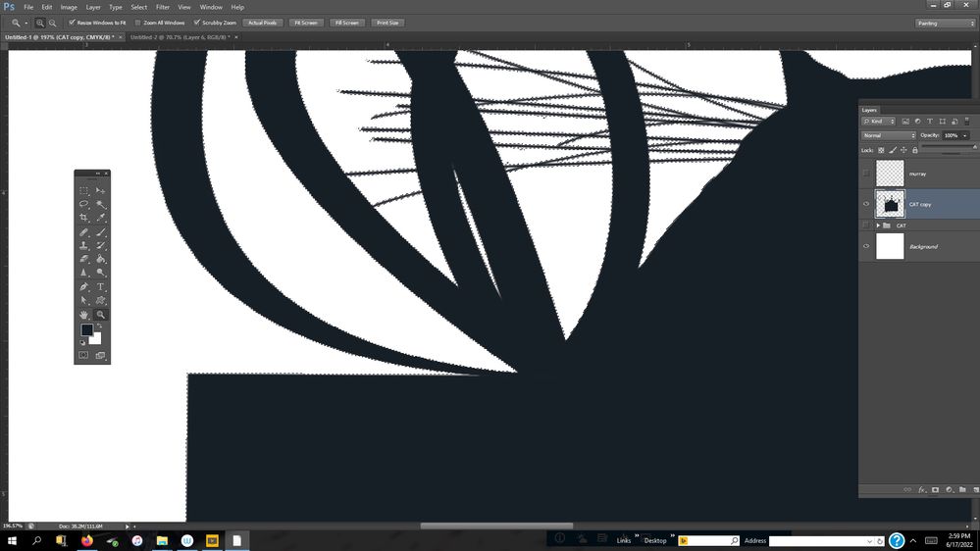Screen dimensions: 980x551
Task: Click the Fit Screen button
Action: 306,23
